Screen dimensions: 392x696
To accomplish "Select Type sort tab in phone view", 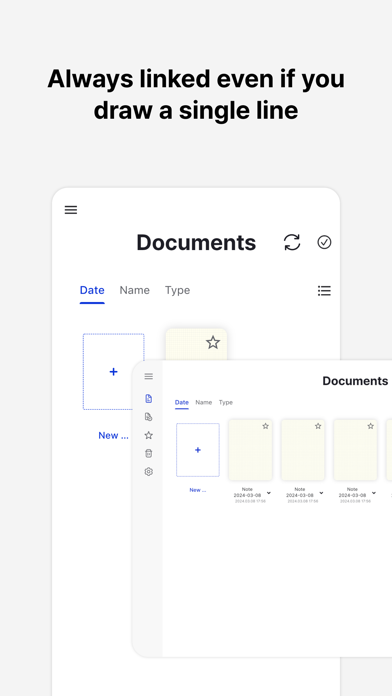I will pos(178,290).
